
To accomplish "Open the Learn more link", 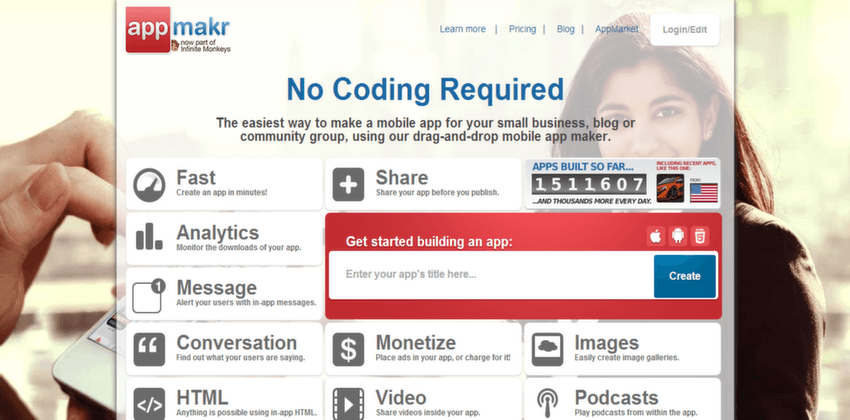I will [462, 29].
